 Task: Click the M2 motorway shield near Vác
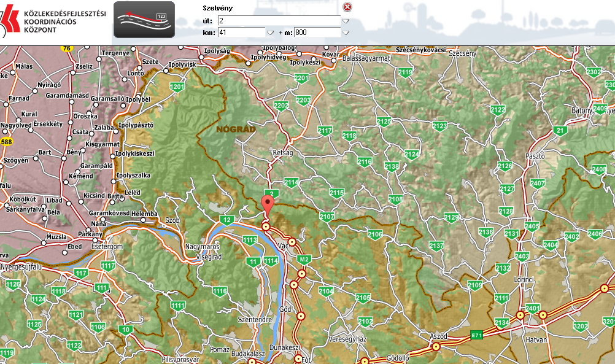pyautogui.click(x=303, y=260)
